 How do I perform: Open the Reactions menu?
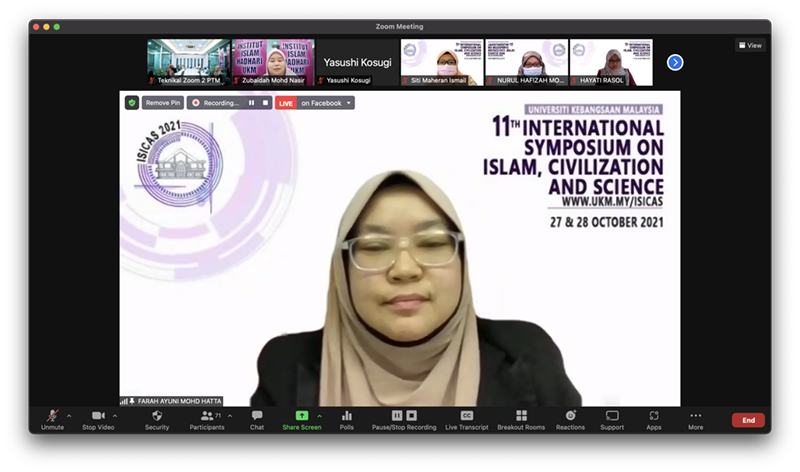point(570,416)
